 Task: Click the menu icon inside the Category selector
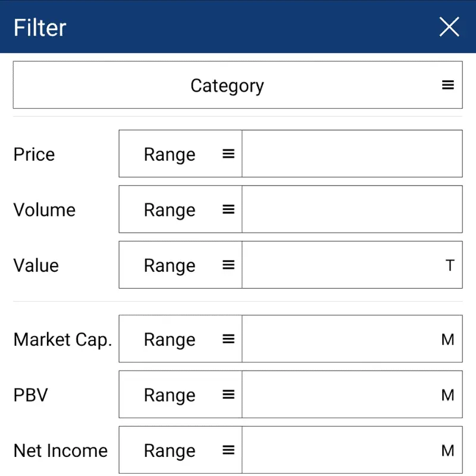[x=447, y=84]
